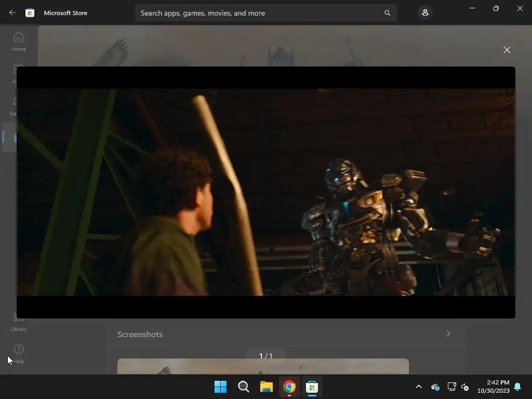The image size is (532, 399).
Task: Open network settings tray icon
Action: pos(451,387)
